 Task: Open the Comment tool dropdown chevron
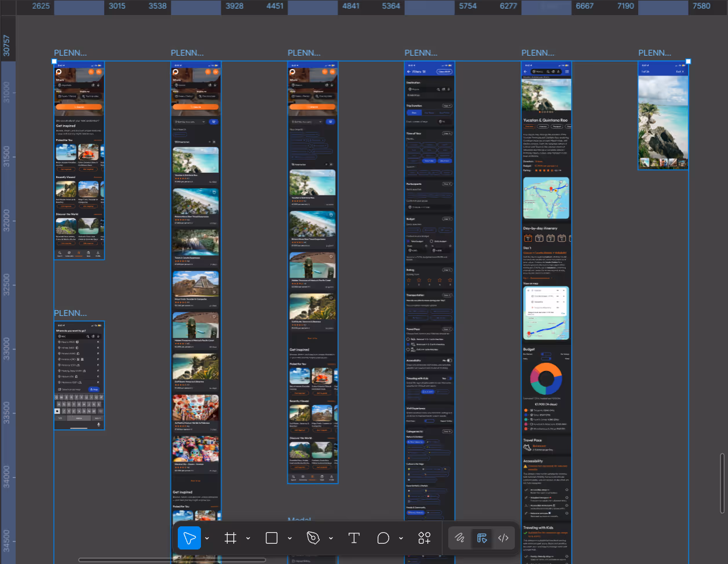point(401,538)
